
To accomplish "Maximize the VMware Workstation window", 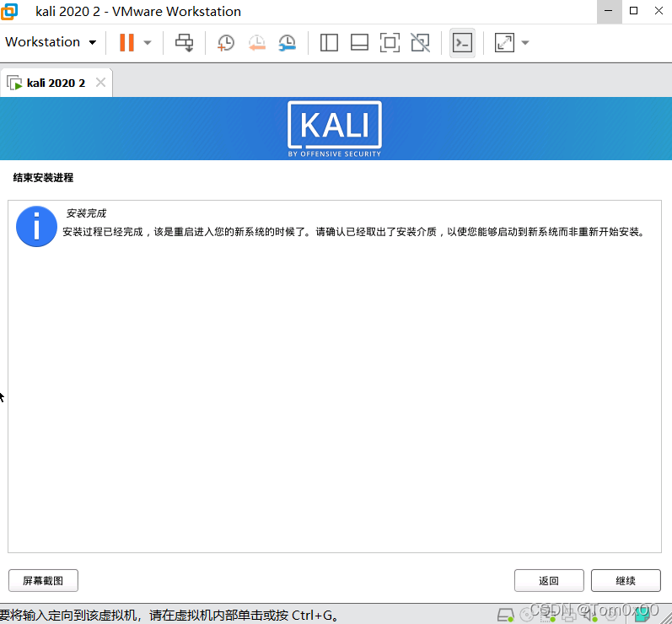I will click(x=633, y=11).
